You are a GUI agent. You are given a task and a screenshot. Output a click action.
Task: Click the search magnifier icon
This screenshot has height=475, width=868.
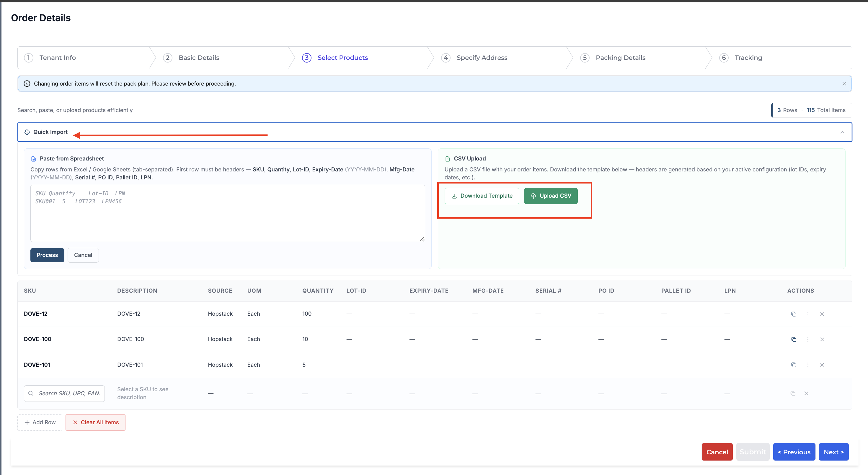coord(31,394)
